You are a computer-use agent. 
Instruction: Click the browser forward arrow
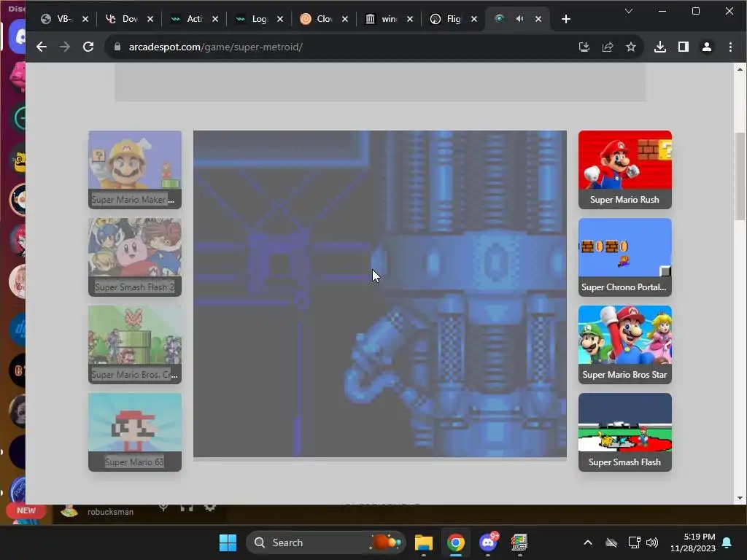coord(64,47)
